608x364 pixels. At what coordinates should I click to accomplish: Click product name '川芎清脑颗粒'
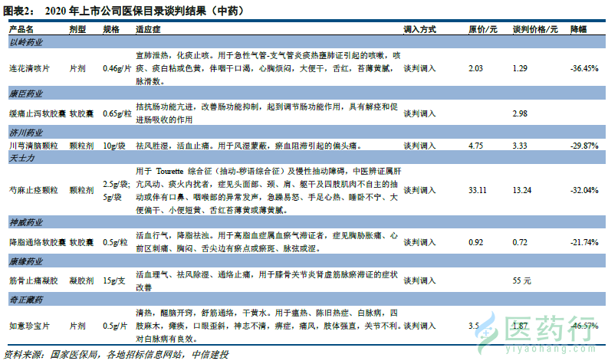(33, 146)
